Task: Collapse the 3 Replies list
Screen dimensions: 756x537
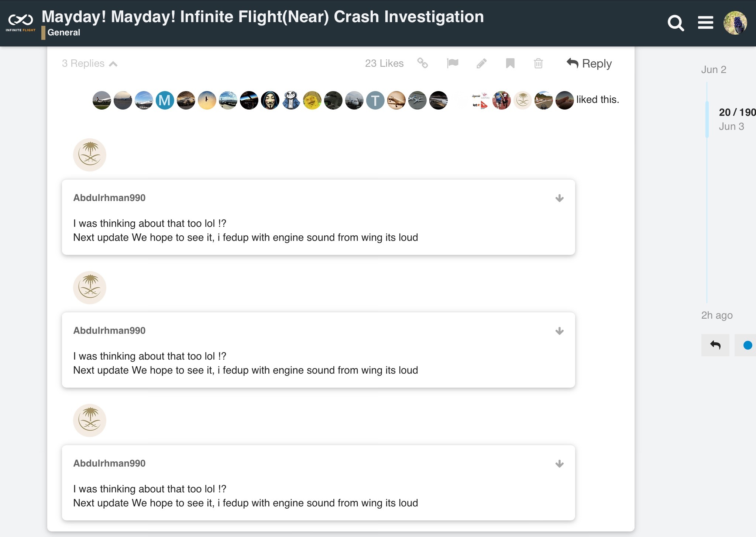Action: click(x=89, y=63)
